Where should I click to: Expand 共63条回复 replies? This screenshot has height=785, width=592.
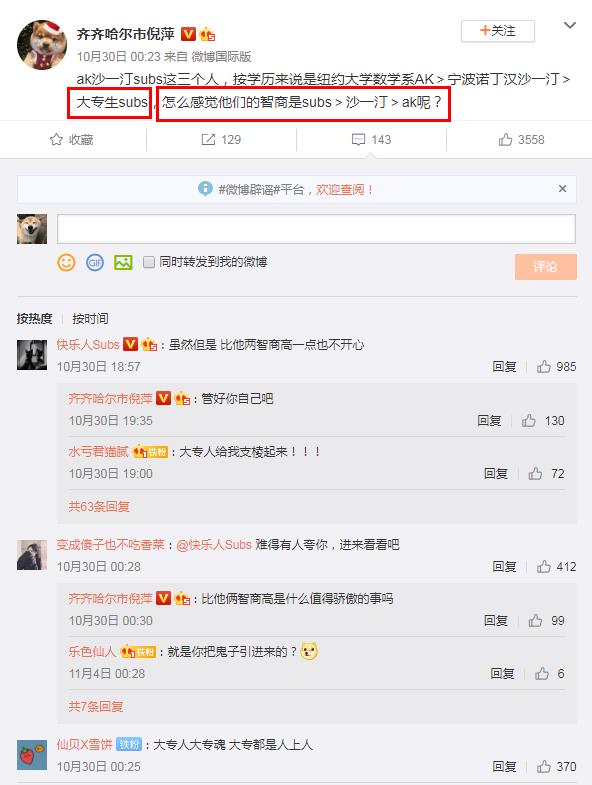99,507
